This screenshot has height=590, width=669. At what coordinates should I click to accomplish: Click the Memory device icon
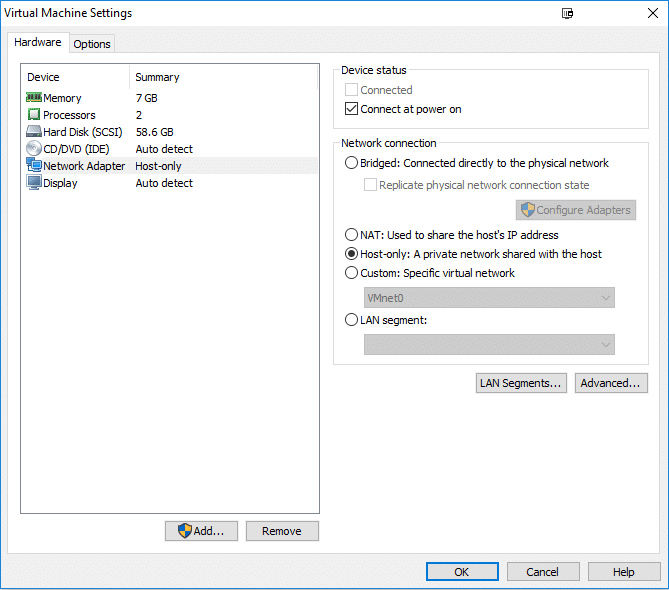(33, 98)
